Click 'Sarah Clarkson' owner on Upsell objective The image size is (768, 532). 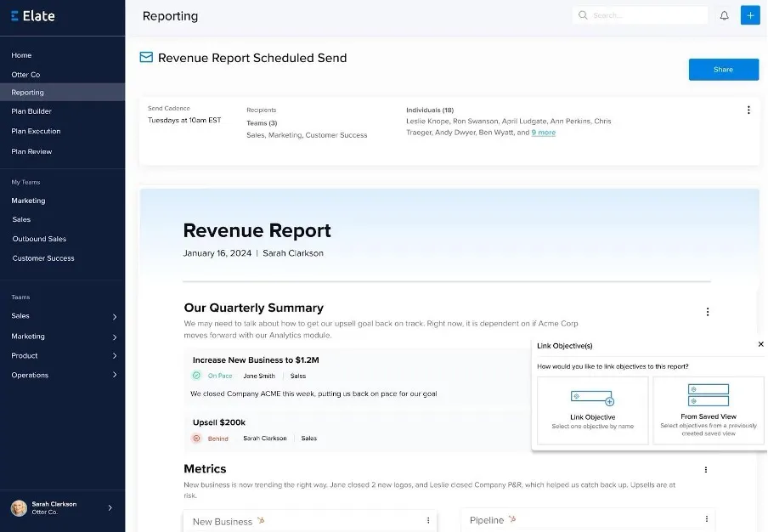(x=264, y=438)
